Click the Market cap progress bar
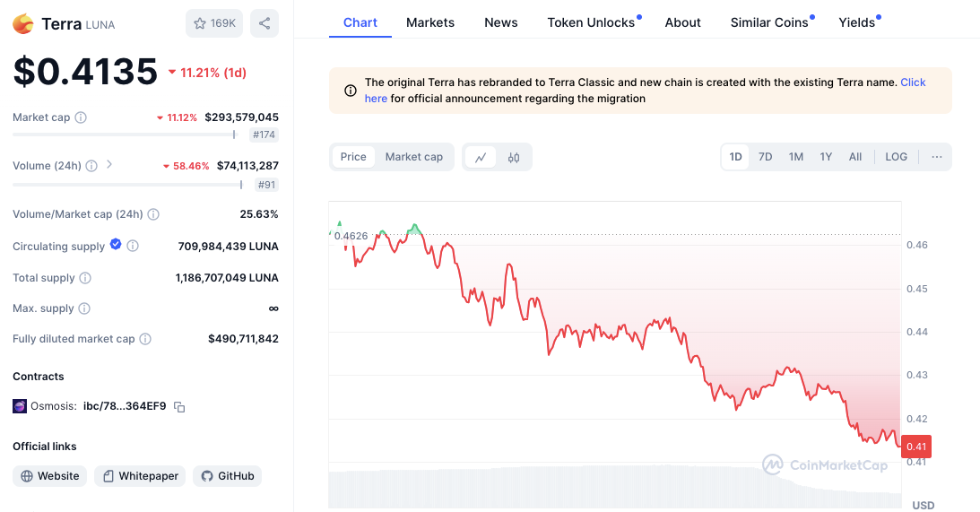Image resolution: width=980 pixels, height=512 pixels. (125, 135)
